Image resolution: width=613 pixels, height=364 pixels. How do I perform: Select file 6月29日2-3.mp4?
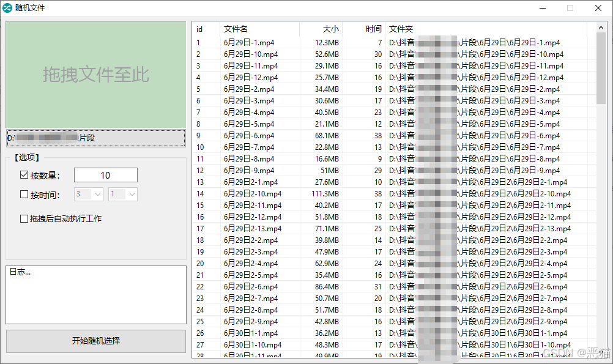pyautogui.click(x=251, y=252)
